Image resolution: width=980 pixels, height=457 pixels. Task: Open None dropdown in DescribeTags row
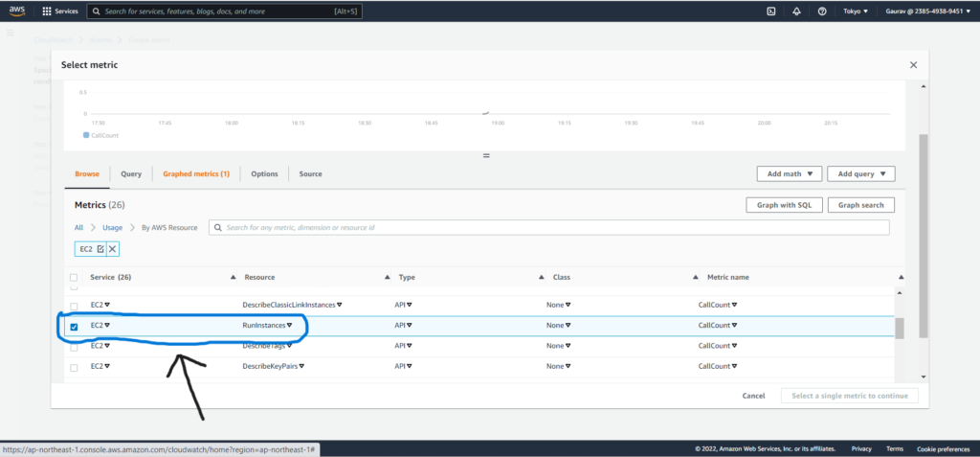click(x=568, y=346)
